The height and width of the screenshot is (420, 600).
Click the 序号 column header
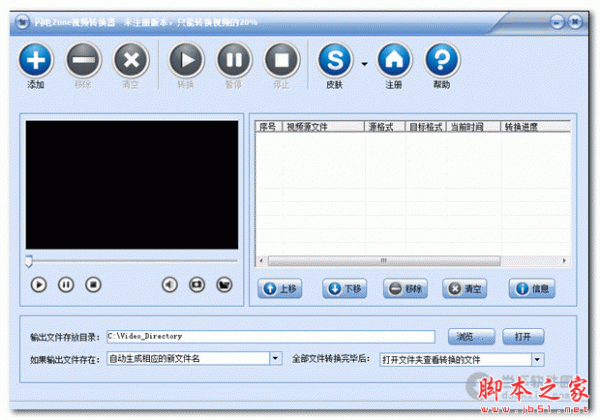[x=269, y=127]
